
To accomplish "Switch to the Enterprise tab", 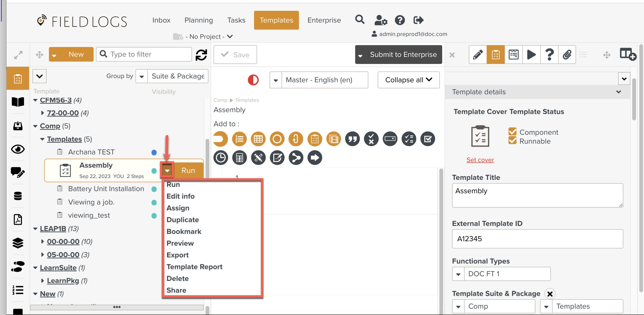I will [324, 20].
